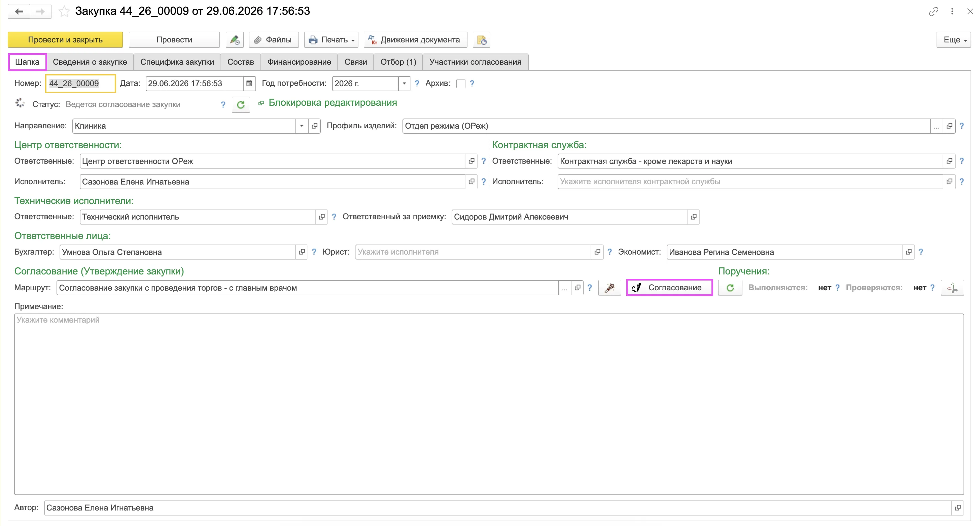Open Блокировка редактирования link
The height and width of the screenshot is (526, 980).
click(332, 103)
